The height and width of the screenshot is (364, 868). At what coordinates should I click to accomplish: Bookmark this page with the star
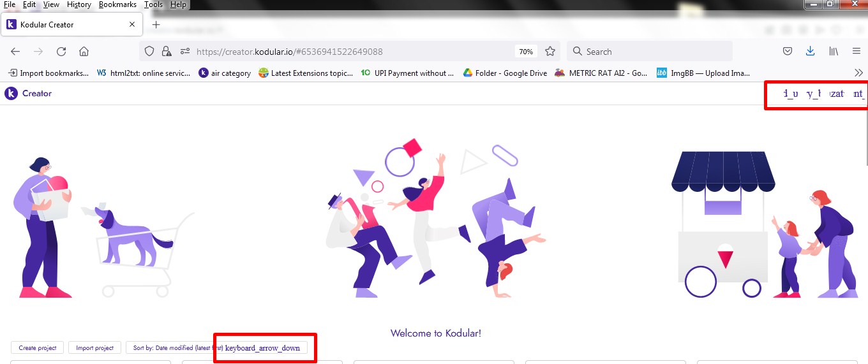(x=550, y=52)
